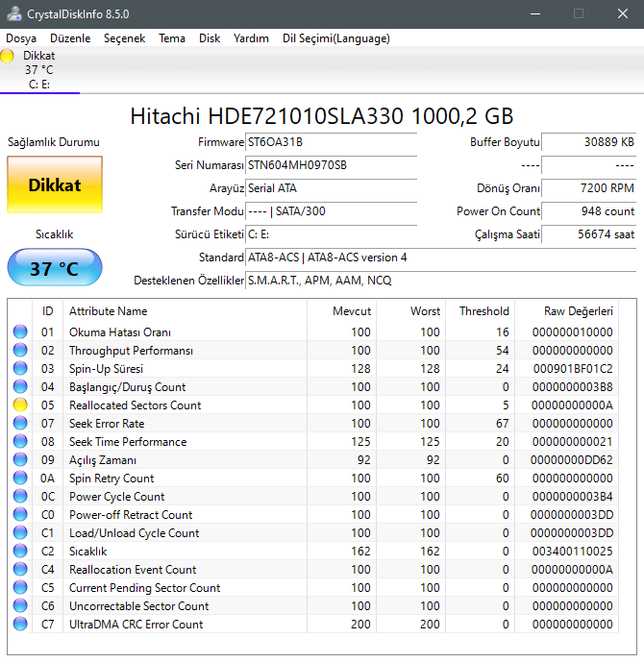The height and width of the screenshot is (663, 644).
Task: Click the blue status orb for UltraDMA CRC Error Count
Action: click(20, 625)
